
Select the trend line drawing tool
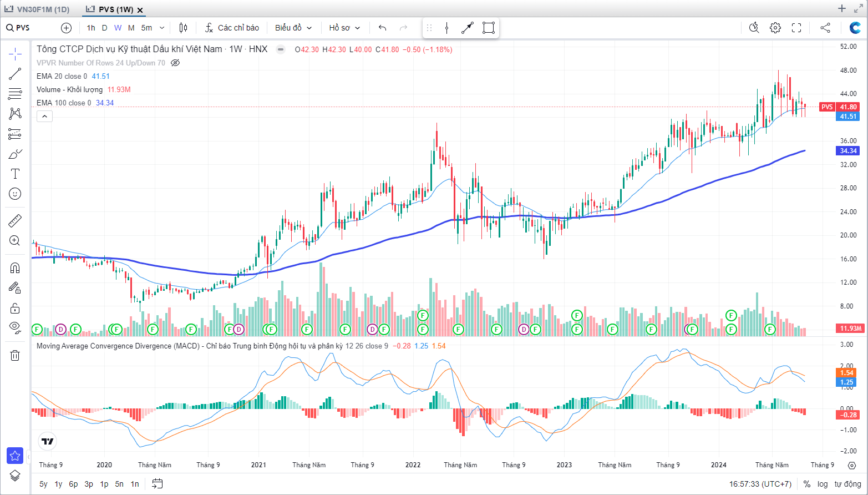tap(15, 74)
